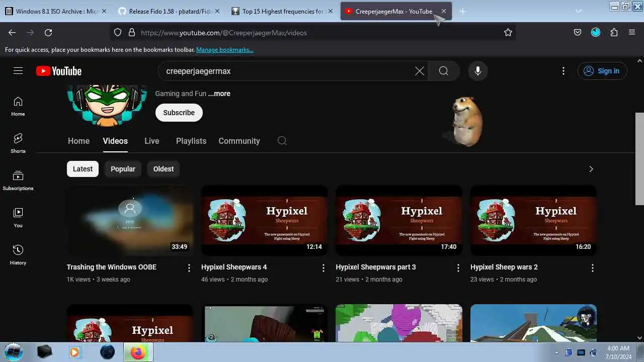The image size is (644, 362).
Task: Go back with the browser back arrow
Action: [x=12, y=32]
